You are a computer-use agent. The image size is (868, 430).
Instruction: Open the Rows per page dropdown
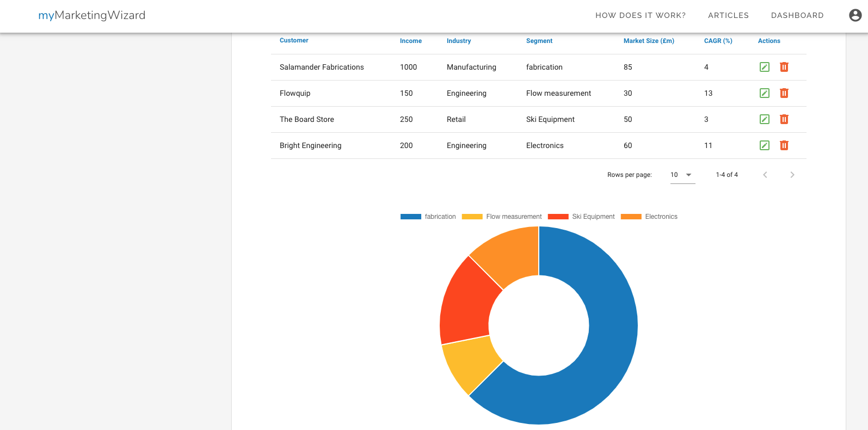pyautogui.click(x=682, y=175)
